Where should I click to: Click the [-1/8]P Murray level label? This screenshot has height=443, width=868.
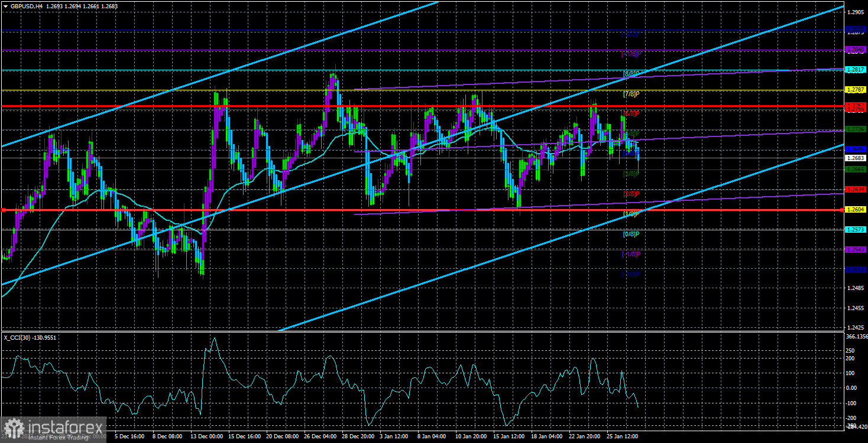pyautogui.click(x=631, y=254)
